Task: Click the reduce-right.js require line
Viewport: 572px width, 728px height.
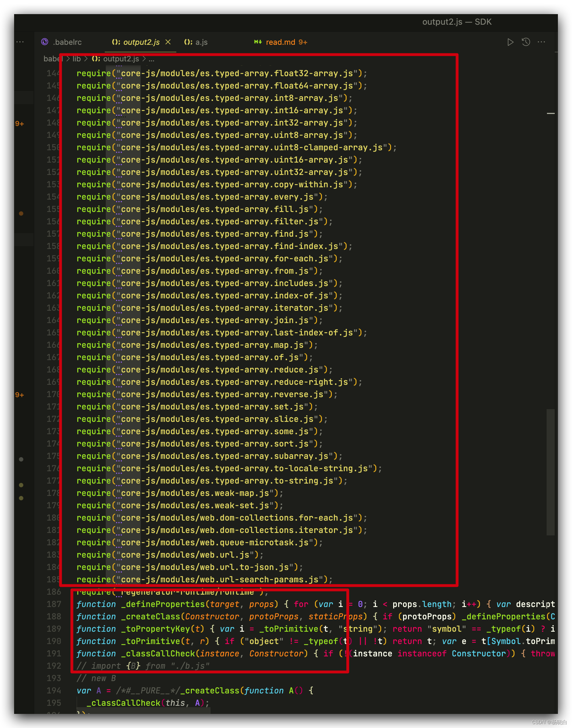Action: click(219, 382)
